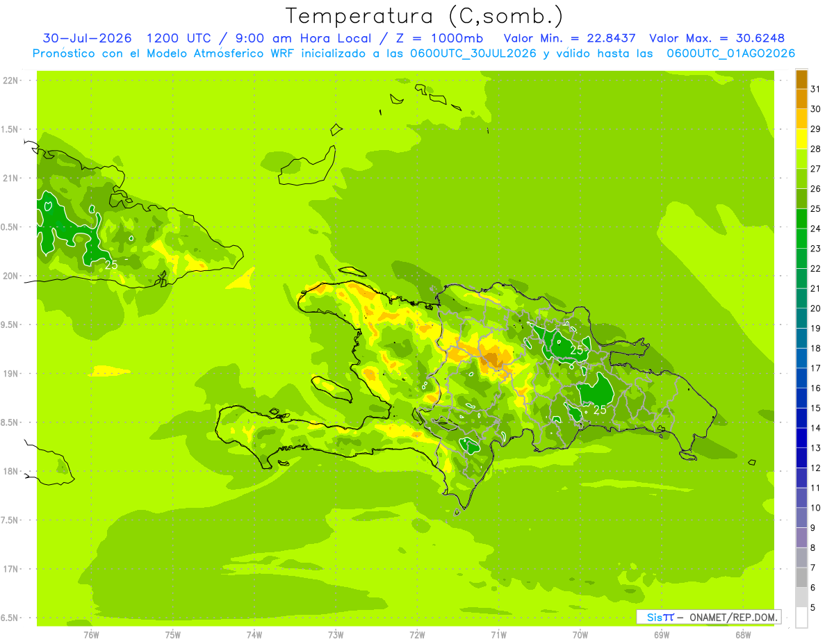Click the '73W' longitude label
The height and width of the screenshot is (644, 834).
[336, 635]
